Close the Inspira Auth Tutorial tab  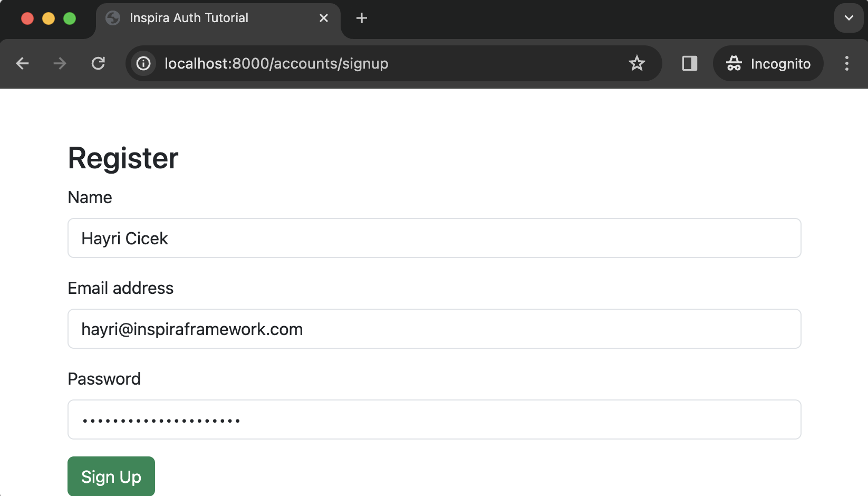pyautogui.click(x=324, y=18)
